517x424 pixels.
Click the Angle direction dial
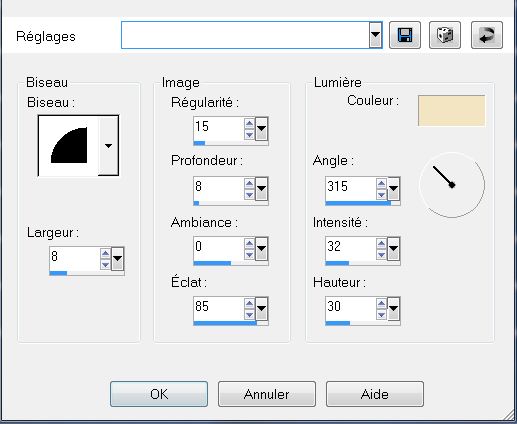(452, 185)
